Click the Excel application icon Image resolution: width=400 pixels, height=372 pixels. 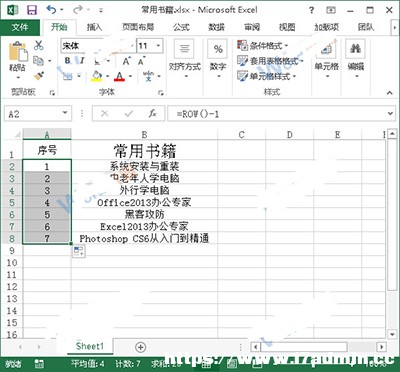point(12,10)
